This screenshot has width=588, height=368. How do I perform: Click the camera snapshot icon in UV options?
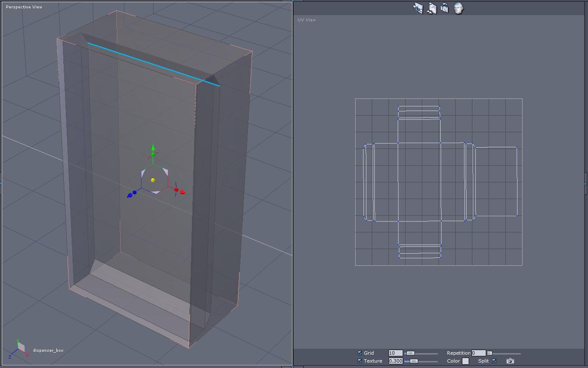510,361
